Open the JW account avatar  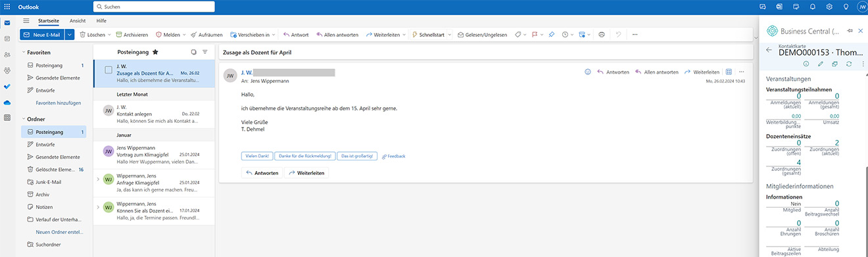861,7
